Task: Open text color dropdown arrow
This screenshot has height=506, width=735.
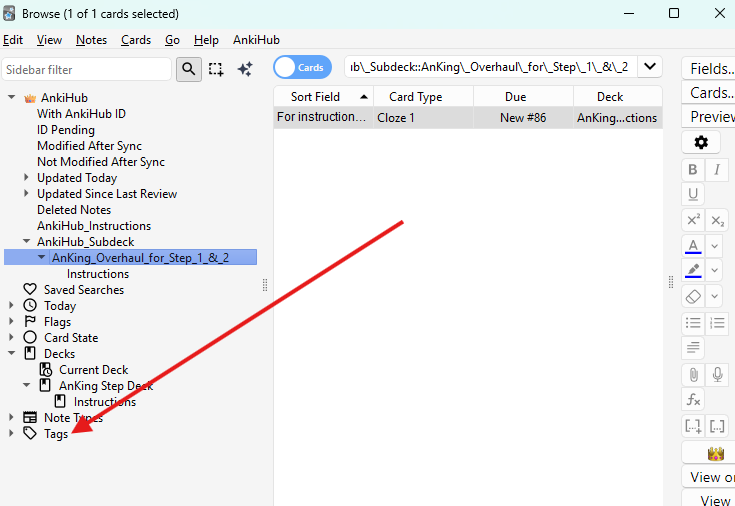Action: pos(715,246)
